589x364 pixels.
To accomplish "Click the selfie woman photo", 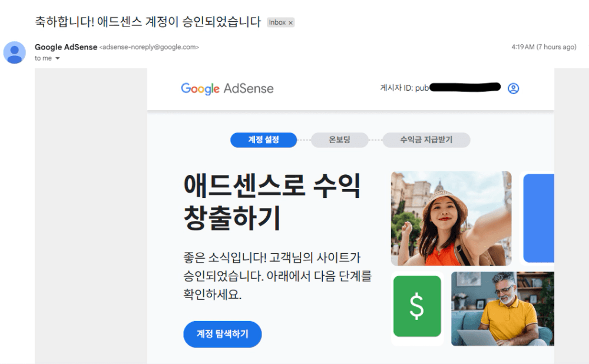I will point(451,219).
